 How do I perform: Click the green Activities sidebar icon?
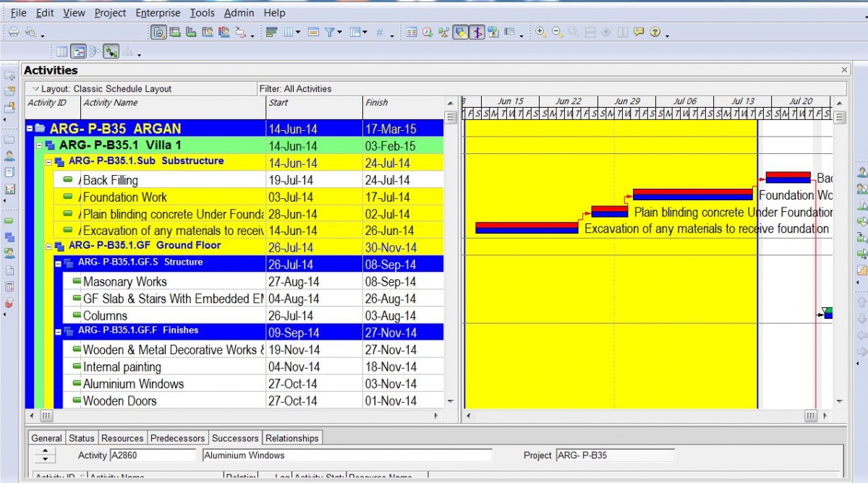9,221
